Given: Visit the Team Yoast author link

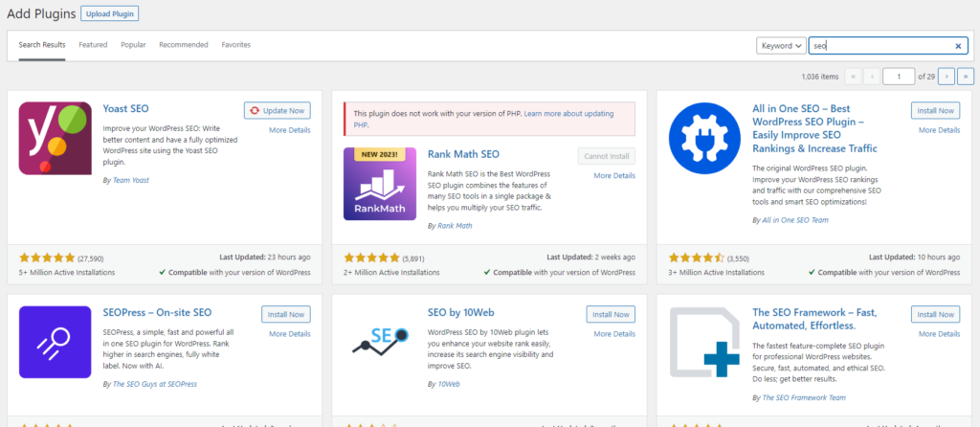Looking at the screenshot, I should 131,180.
